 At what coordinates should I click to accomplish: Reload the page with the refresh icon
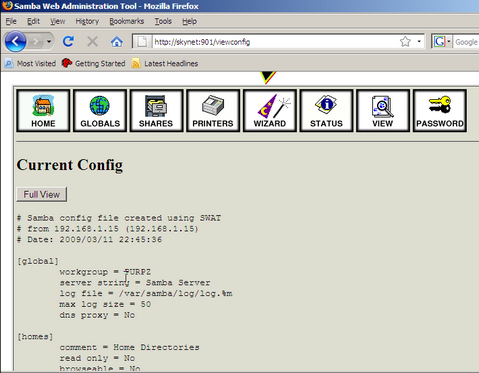coord(68,42)
